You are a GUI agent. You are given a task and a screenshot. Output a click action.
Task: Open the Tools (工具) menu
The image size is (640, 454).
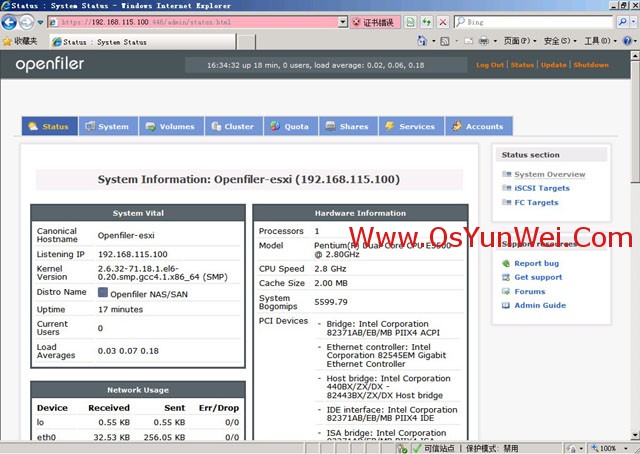click(600, 41)
